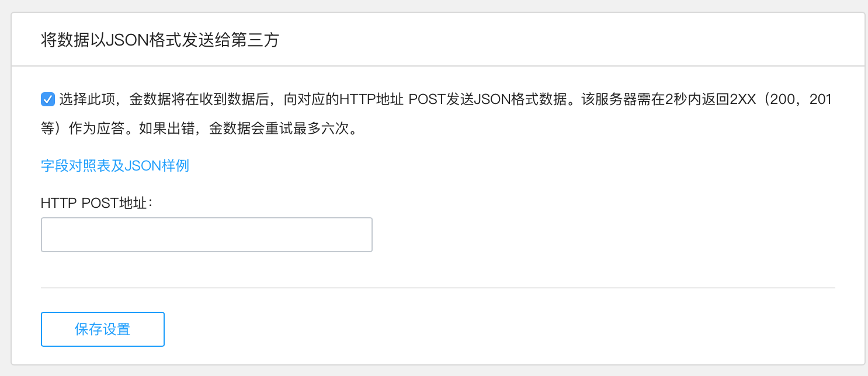Screen dimensions: 868x376
Task: Focus the HTTP POST地址 input field
Action: 206,235
